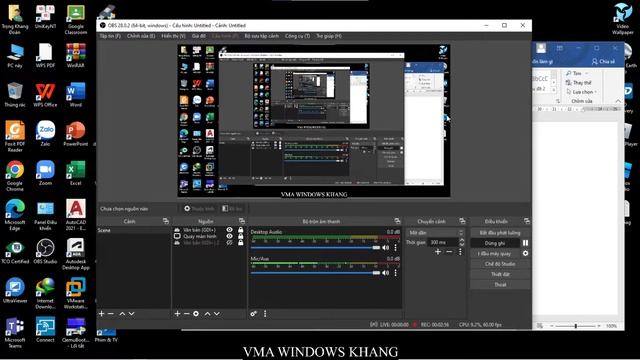Image resolution: width=640 pixels, height=360 pixels.
Task: Add a configurable transition with the plus icon
Action: click(x=438, y=252)
